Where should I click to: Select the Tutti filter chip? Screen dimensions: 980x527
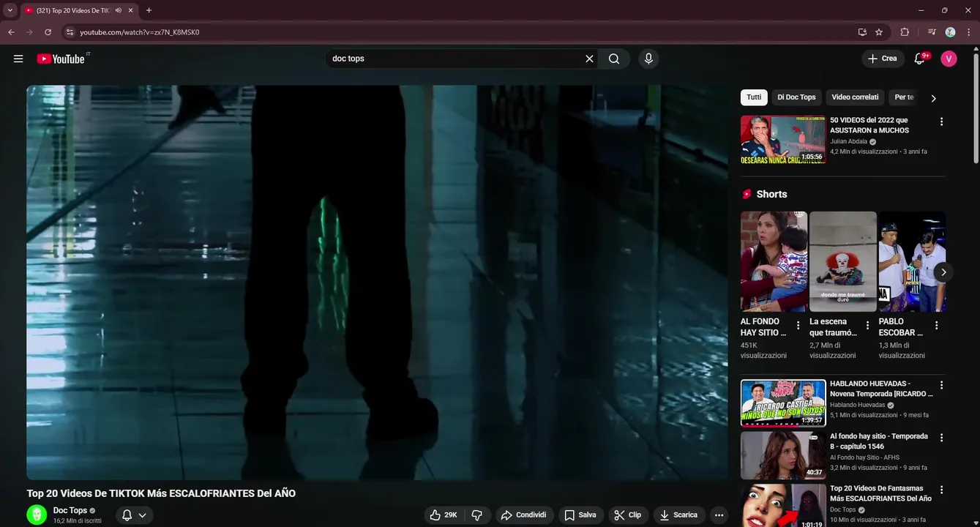point(754,97)
